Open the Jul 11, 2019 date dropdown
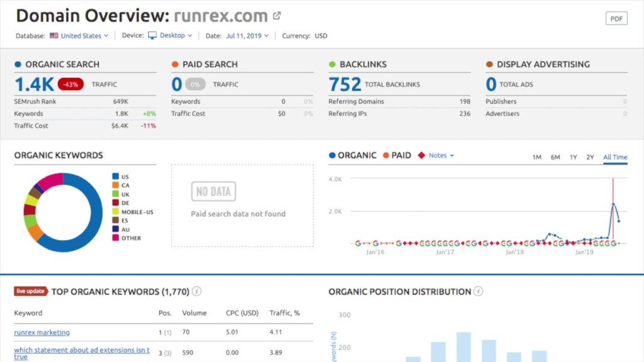Viewport: 644px width, 362px height. click(x=247, y=36)
